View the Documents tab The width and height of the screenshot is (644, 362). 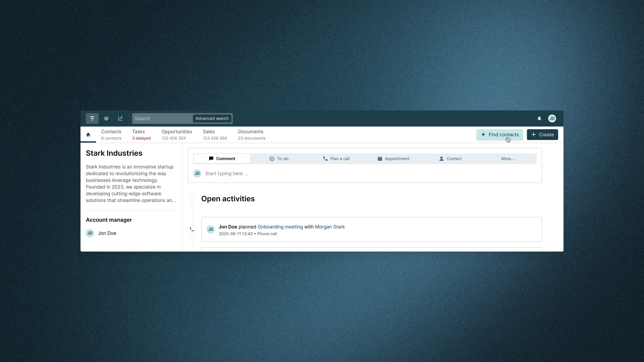252,135
